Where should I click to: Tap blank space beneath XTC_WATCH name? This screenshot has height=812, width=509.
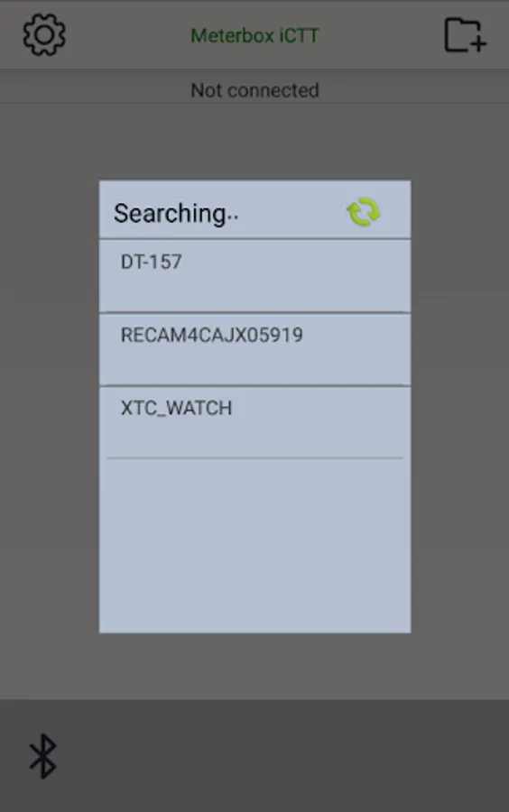[x=255, y=439]
